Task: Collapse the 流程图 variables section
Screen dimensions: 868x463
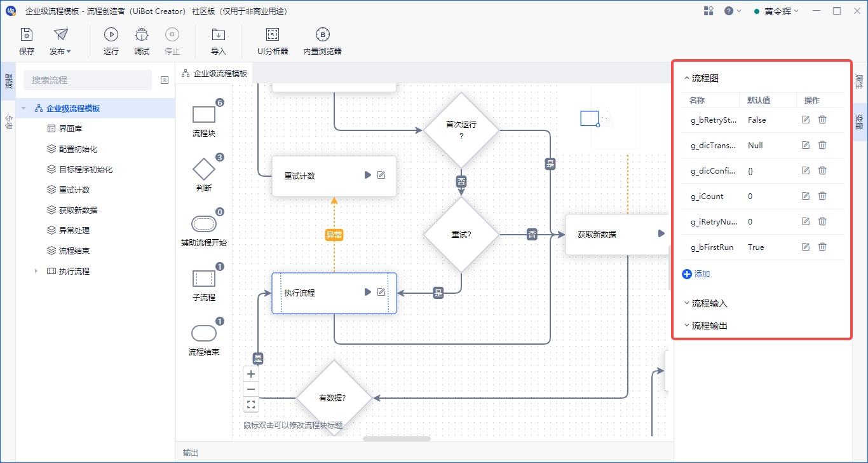Action: point(686,78)
